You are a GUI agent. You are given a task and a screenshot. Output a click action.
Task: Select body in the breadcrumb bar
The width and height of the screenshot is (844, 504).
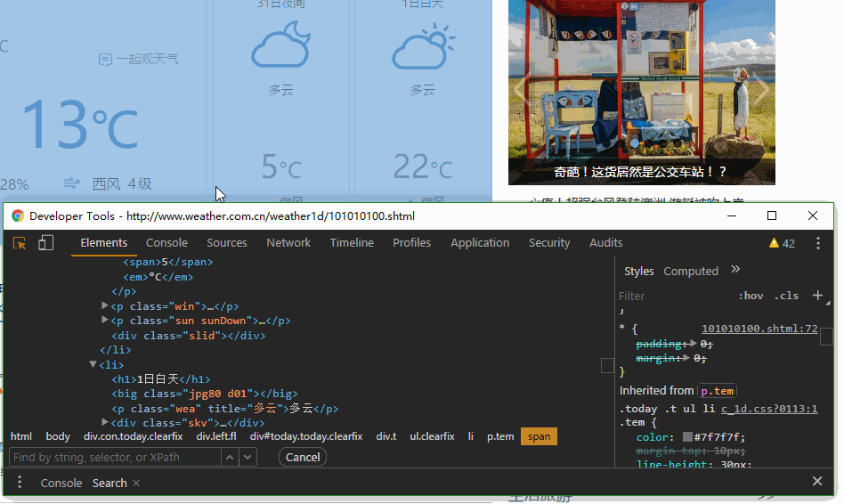tap(58, 436)
